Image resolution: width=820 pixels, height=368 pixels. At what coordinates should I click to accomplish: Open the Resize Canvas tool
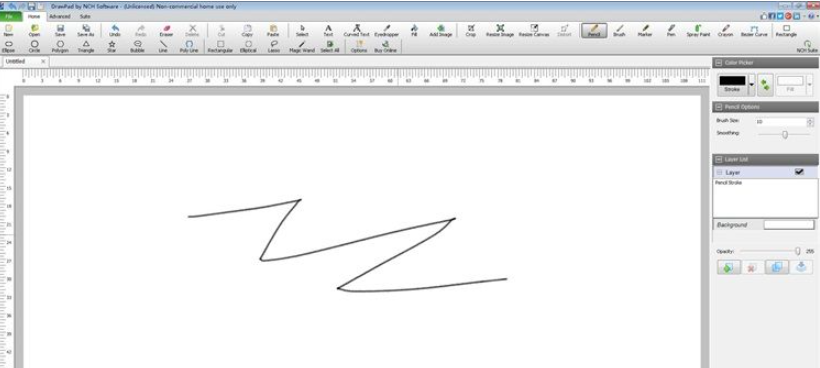(x=534, y=30)
